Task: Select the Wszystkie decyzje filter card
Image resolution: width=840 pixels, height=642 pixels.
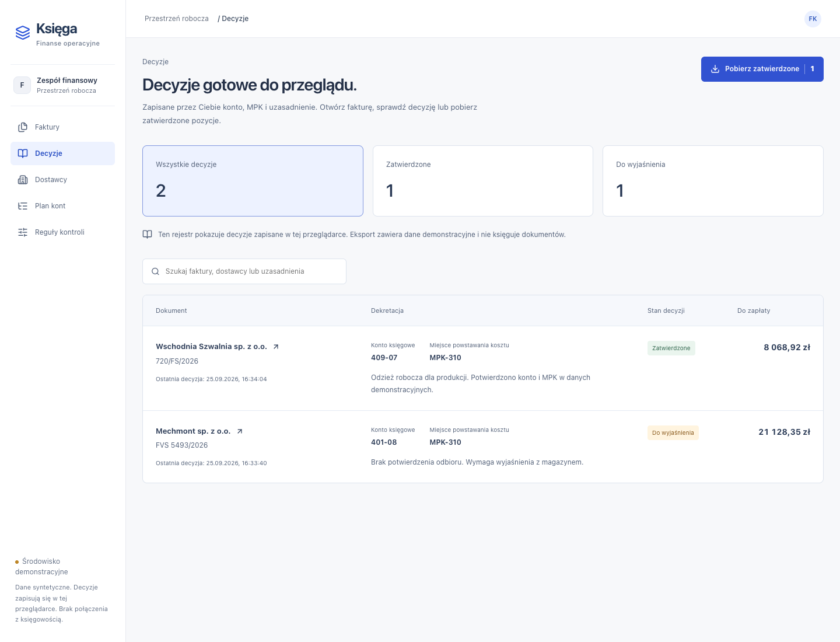Action: [253, 181]
